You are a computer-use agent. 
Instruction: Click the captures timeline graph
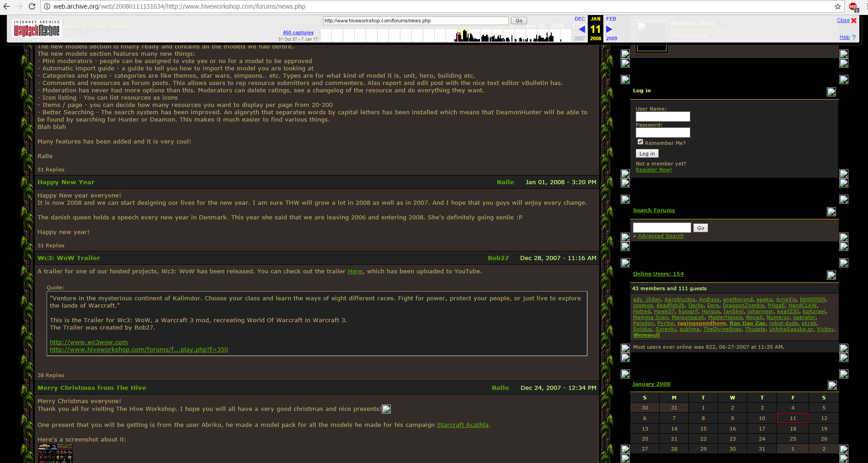[x=446, y=36]
